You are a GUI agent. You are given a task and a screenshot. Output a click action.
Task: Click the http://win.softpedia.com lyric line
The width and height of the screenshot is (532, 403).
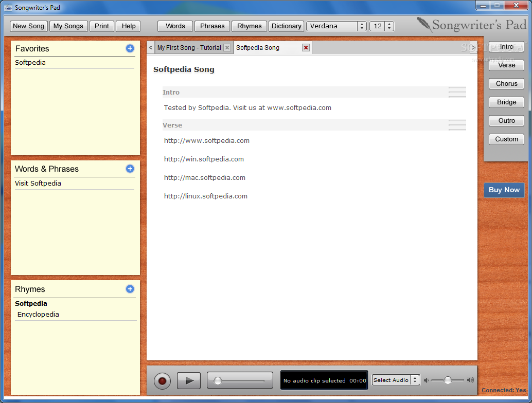point(204,159)
